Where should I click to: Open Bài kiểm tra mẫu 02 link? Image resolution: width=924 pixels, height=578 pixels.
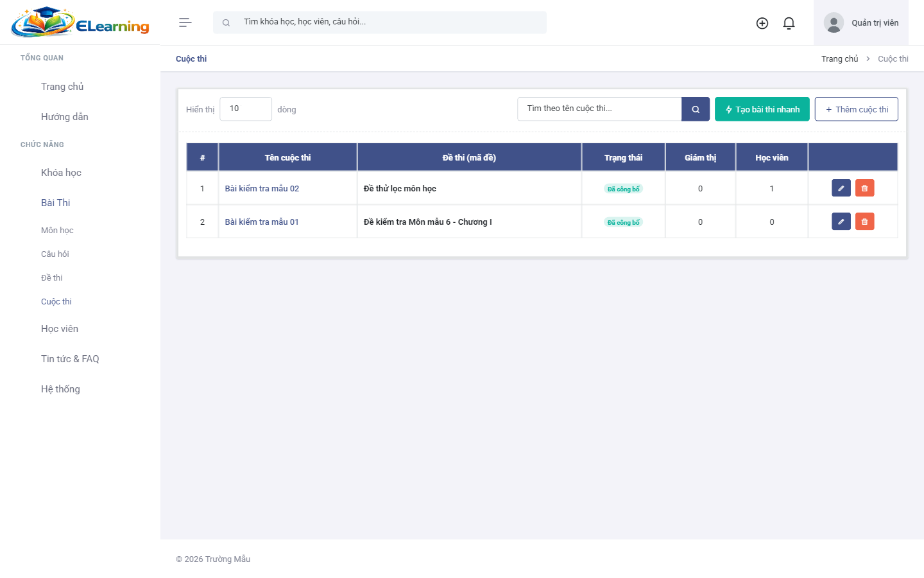(x=262, y=188)
